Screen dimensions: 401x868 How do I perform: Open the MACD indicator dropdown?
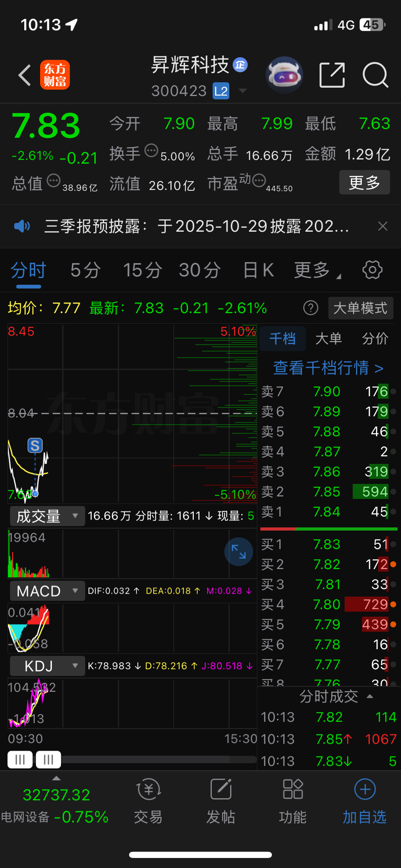[47, 591]
